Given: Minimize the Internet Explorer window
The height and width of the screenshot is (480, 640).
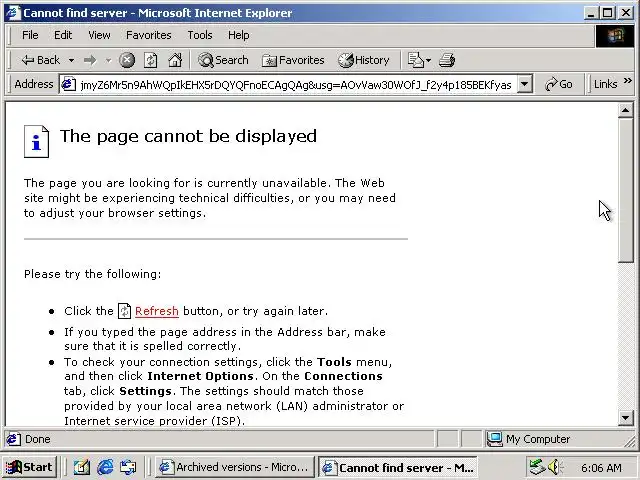Looking at the screenshot, I should (590, 13).
